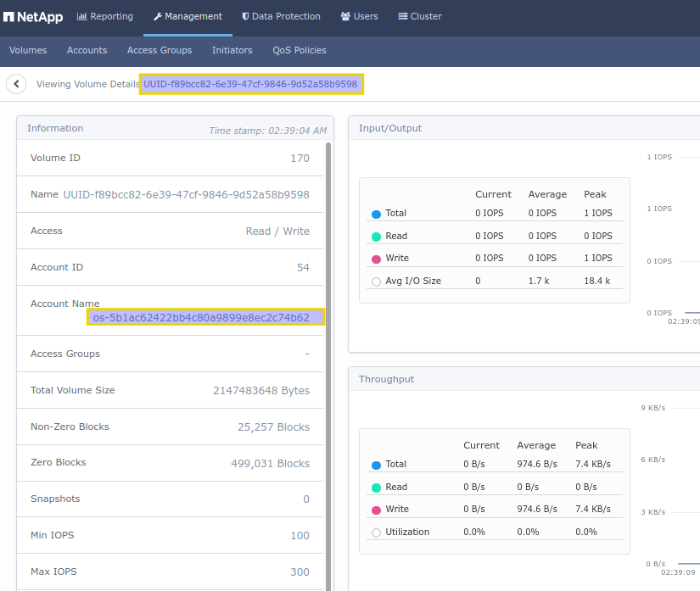Viewport: 700px width, 591px height.
Task: Click the Max IOPS value 300
Action: (x=300, y=572)
